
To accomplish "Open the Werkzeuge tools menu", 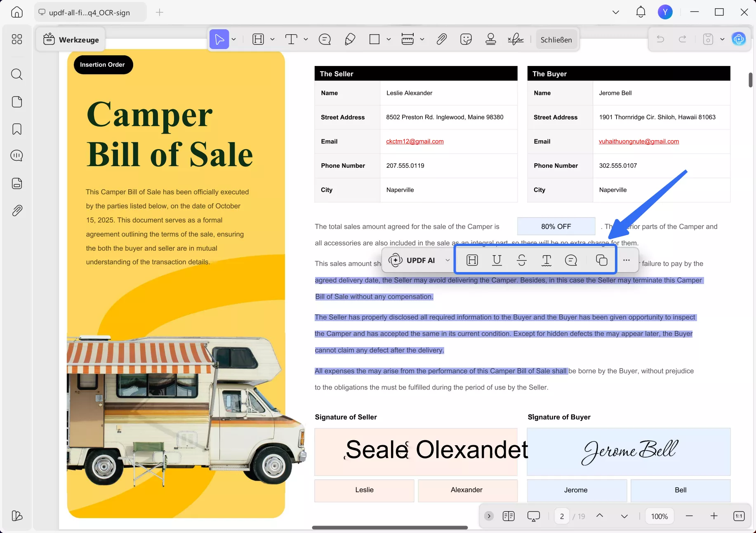I will point(71,40).
